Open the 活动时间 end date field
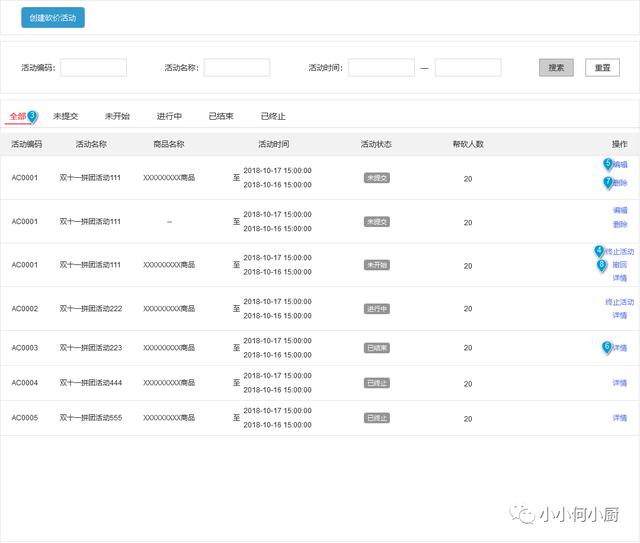 coord(468,68)
